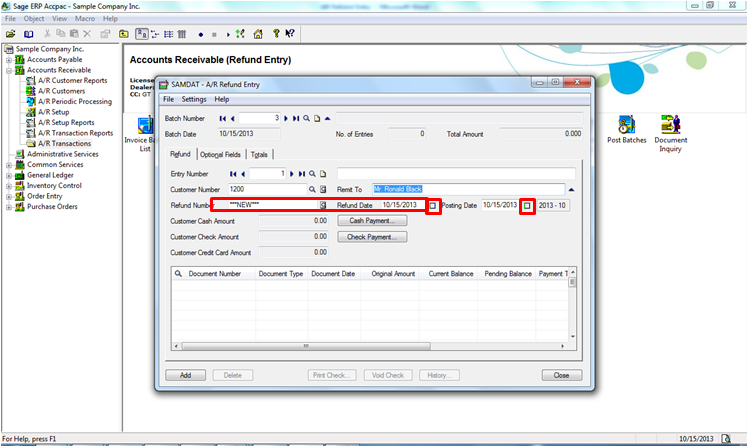Click the up one level folder icon
This screenshot has height=446, width=747.
pos(124,34)
